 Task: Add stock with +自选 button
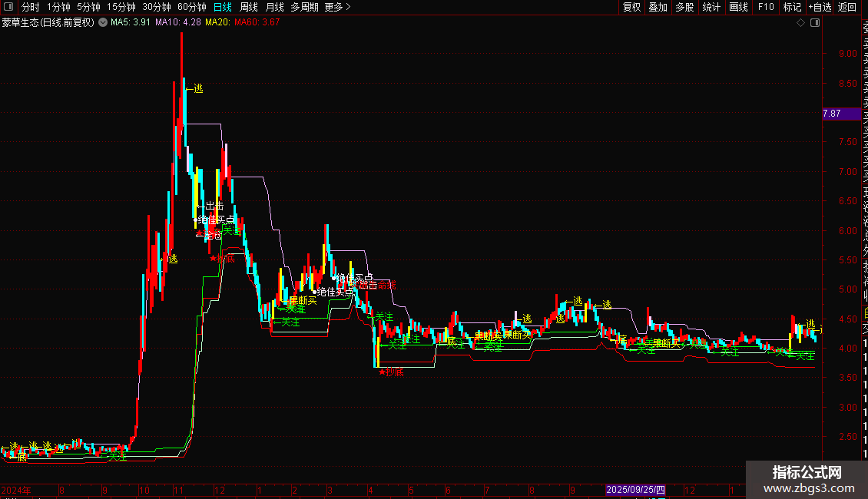[x=820, y=7]
